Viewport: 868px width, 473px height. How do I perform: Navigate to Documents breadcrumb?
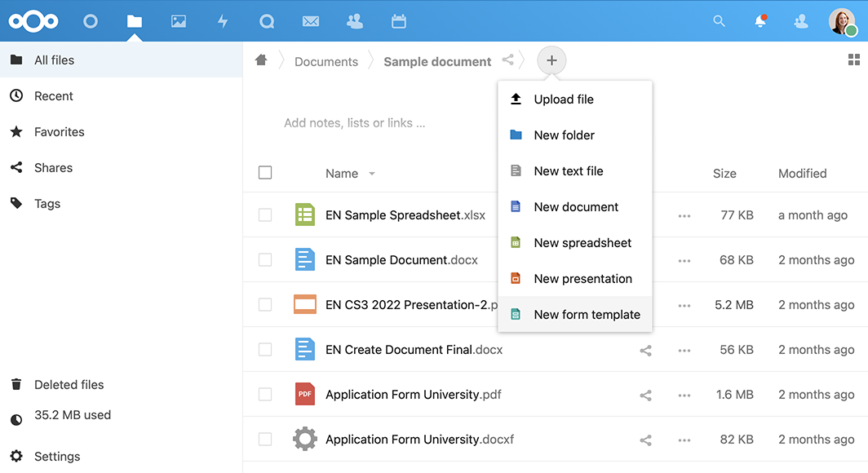(x=325, y=62)
